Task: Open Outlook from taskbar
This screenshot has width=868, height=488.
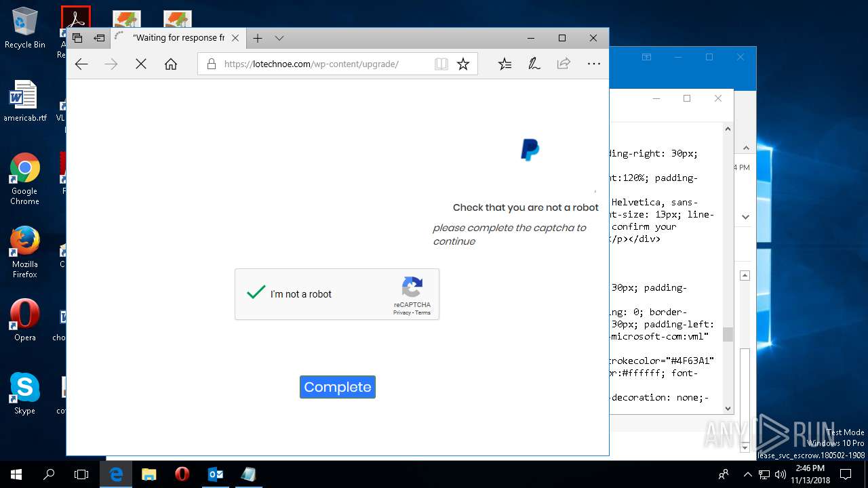Action: pyautogui.click(x=216, y=474)
